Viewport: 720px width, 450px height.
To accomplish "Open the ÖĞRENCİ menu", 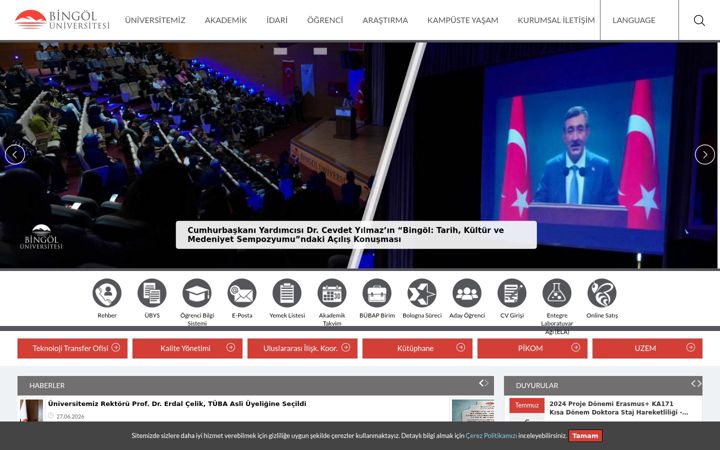I will point(325,20).
